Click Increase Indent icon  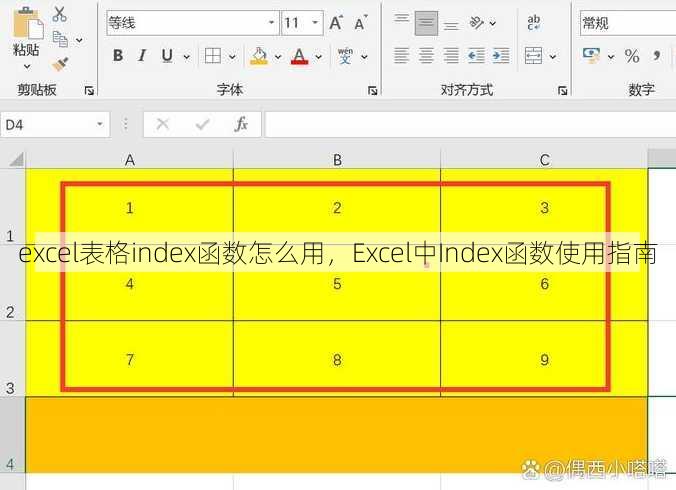click(501, 56)
